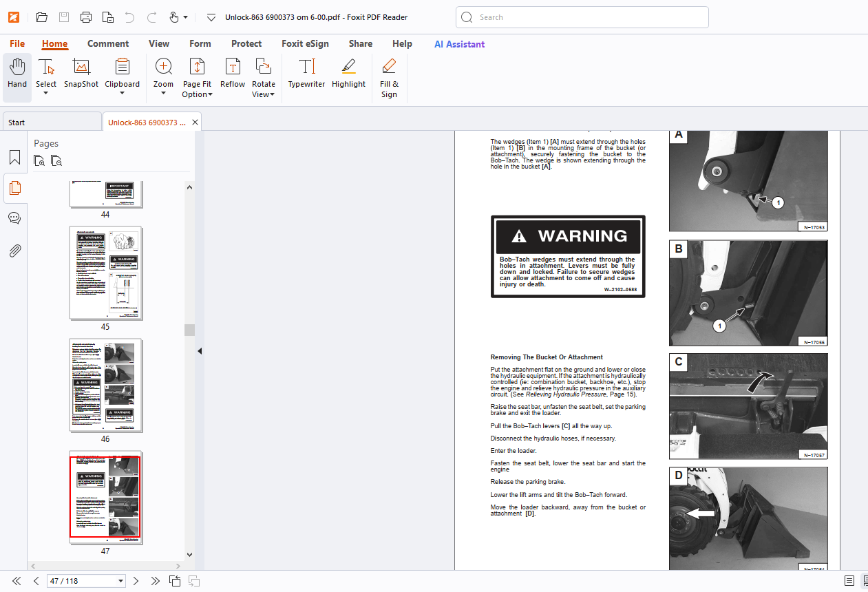The height and width of the screenshot is (592, 868).
Task: Go to the last page
Action: coord(156,581)
